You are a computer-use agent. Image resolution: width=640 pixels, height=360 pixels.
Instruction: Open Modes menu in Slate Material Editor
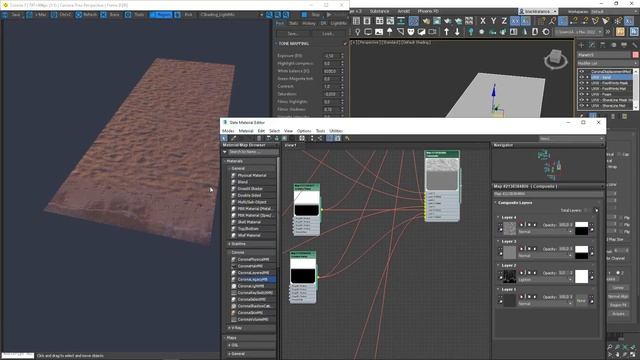click(x=228, y=131)
